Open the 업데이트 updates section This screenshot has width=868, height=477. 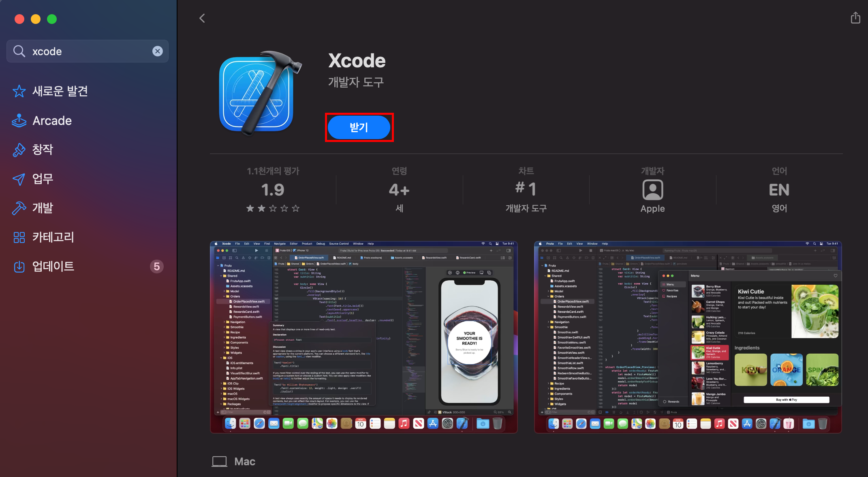(x=44, y=266)
